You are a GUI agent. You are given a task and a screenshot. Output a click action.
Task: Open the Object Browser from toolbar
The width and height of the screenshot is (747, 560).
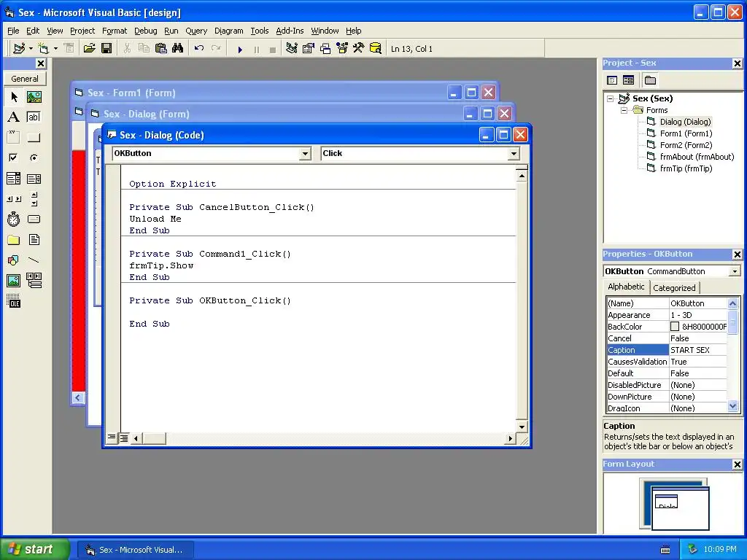pos(342,49)
